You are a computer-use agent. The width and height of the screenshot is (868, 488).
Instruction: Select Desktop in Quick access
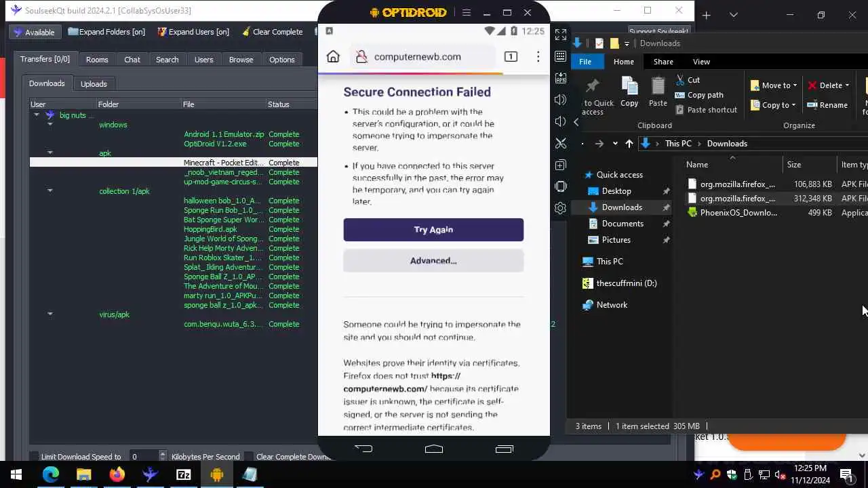point(616,191)
